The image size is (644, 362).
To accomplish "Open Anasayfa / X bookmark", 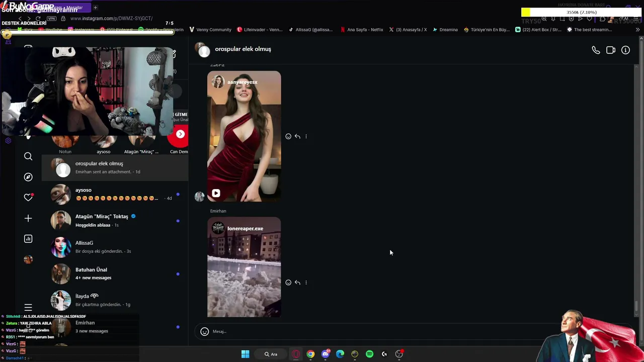I will [408, 30].
